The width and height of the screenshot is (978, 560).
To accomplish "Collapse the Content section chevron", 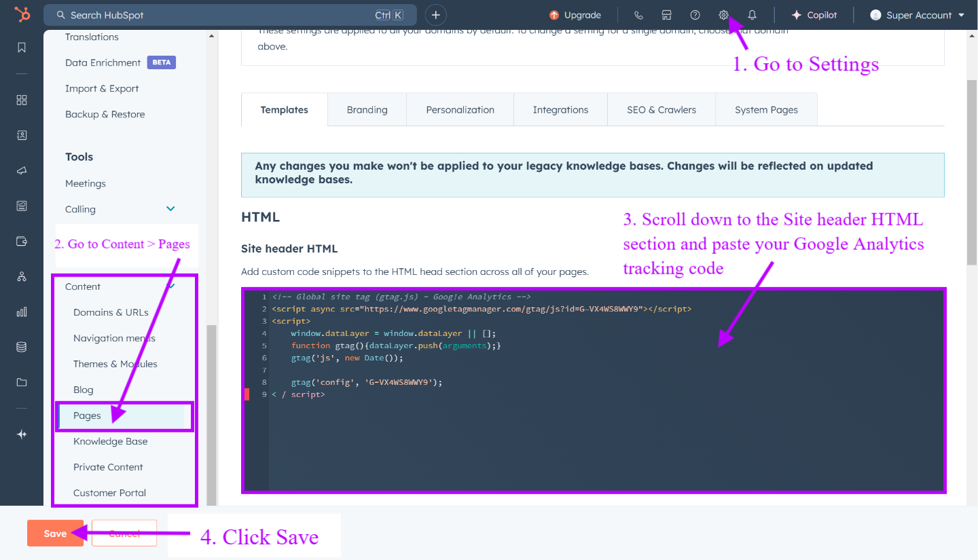I will point(171,286).
